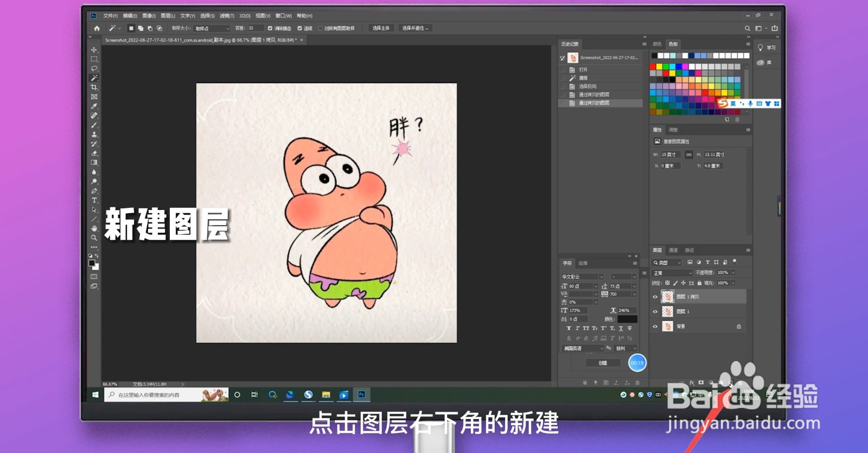Go to the Photoshop Home screen
This screenshot has height=453, width=868.
(x=97, y=28)
